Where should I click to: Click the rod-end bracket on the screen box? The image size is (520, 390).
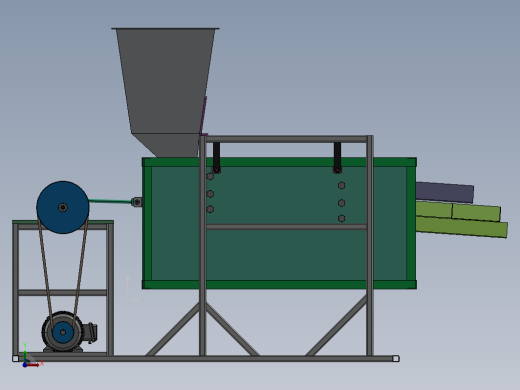137,202
